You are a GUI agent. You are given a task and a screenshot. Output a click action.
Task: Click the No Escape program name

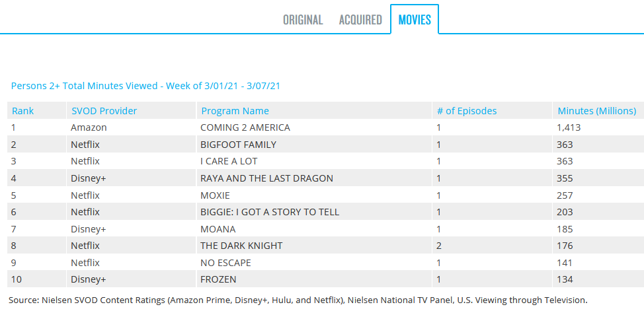coord(225,263)
